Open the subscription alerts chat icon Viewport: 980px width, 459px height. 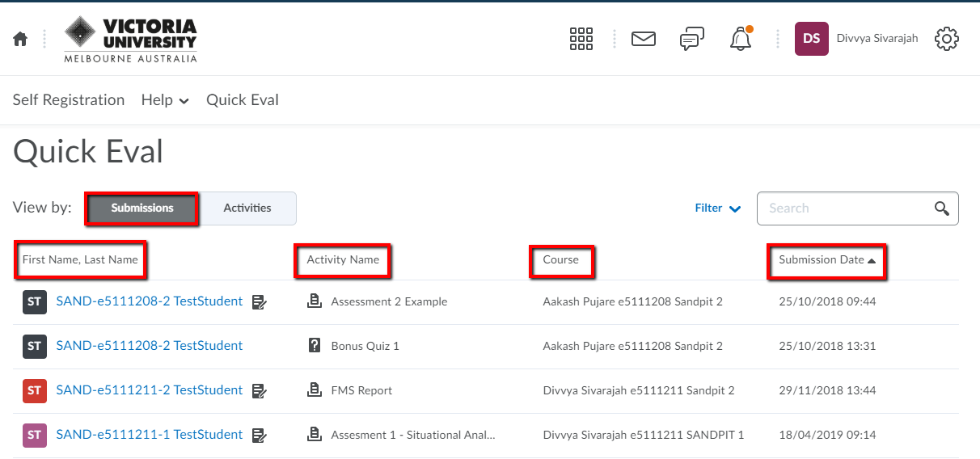coord(691,39)
